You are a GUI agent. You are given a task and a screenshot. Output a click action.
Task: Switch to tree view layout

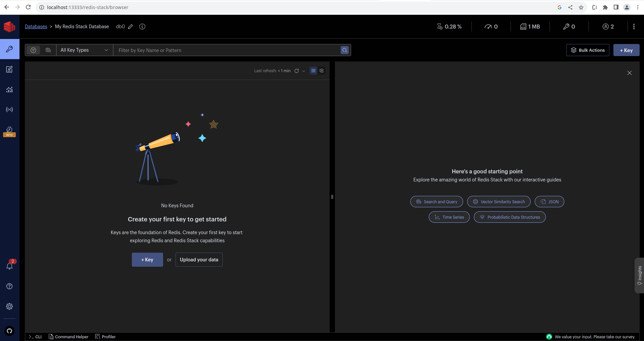(321, 71)
